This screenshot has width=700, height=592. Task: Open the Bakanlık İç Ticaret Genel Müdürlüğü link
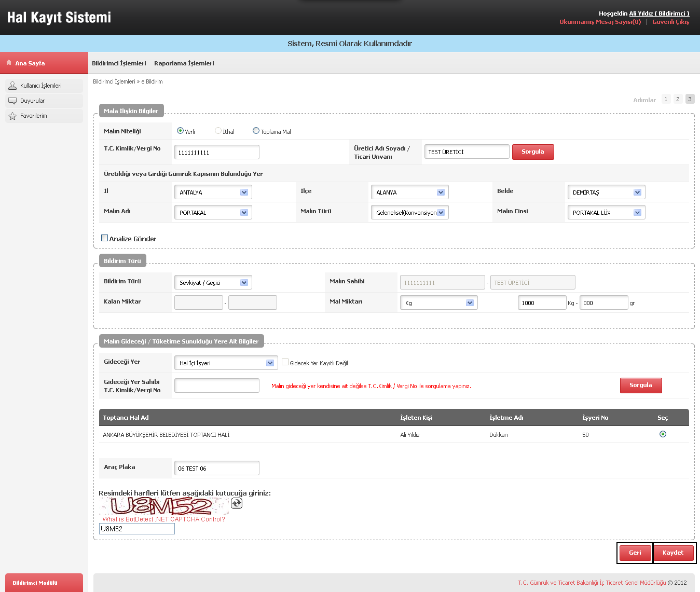(x=592, y=583)
